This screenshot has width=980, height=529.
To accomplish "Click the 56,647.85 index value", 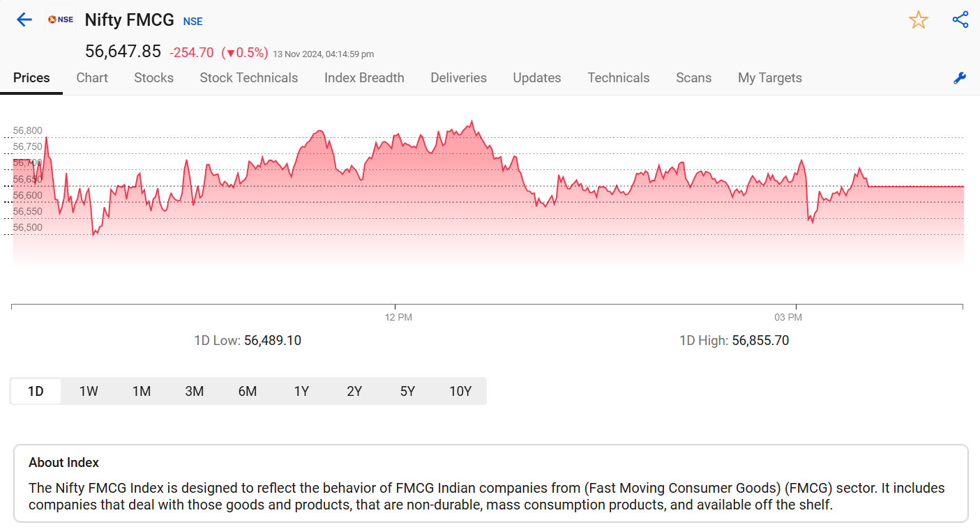I will tap(123, 52).
